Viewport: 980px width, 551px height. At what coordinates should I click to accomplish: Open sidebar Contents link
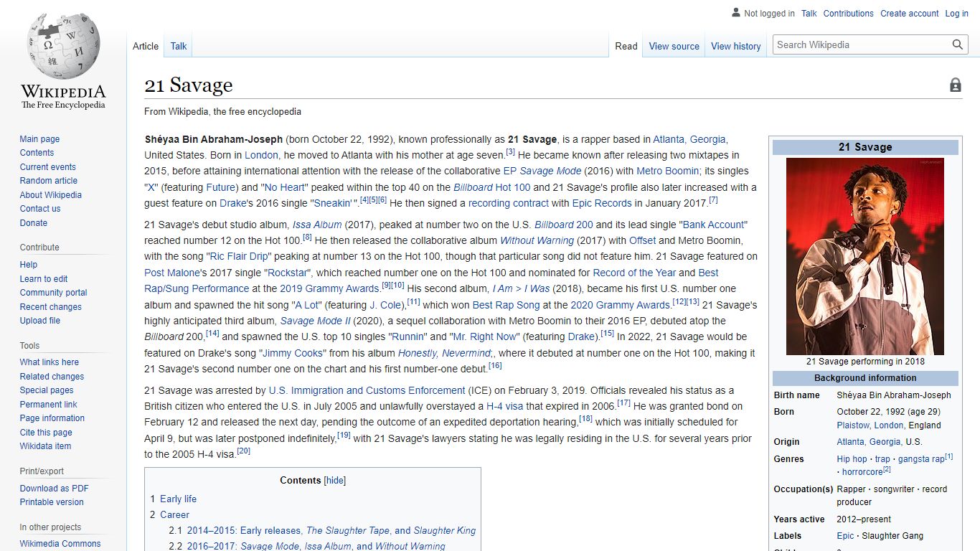(37, 153)
